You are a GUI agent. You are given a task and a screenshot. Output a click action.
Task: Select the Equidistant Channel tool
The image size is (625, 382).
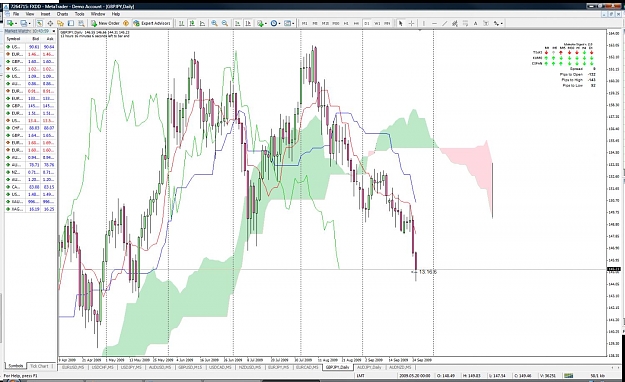coord(455,24)
